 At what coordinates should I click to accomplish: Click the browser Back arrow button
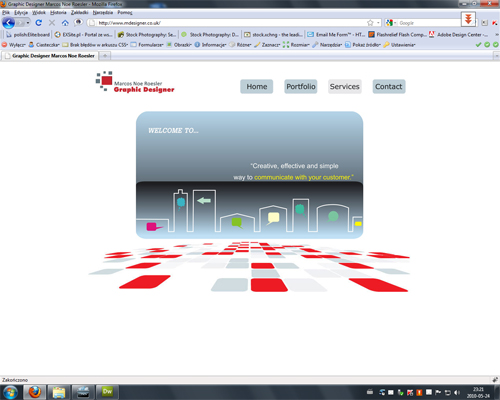9,23
